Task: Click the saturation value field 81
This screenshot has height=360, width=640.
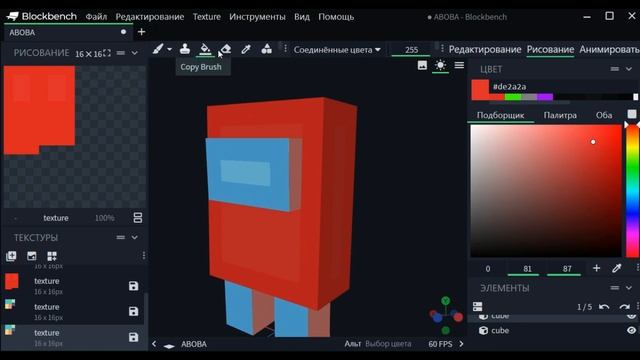Action: (527, 269)
